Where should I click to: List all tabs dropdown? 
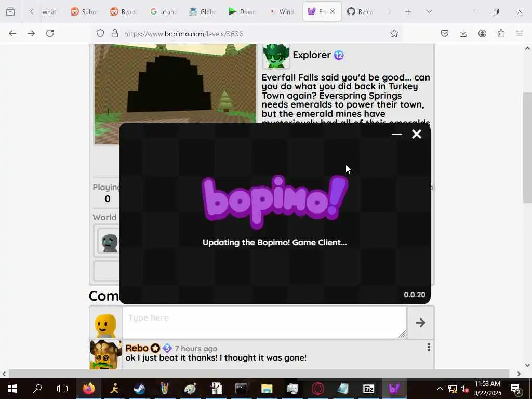click(x=429, y=11)
